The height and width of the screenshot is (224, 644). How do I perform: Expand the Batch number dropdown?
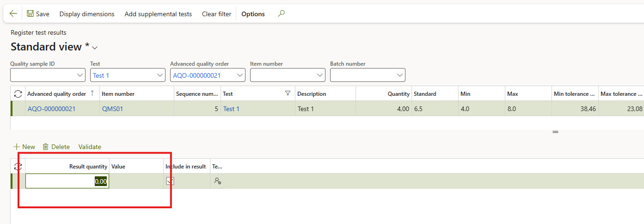pyautogui.click(x=399, y=75)
